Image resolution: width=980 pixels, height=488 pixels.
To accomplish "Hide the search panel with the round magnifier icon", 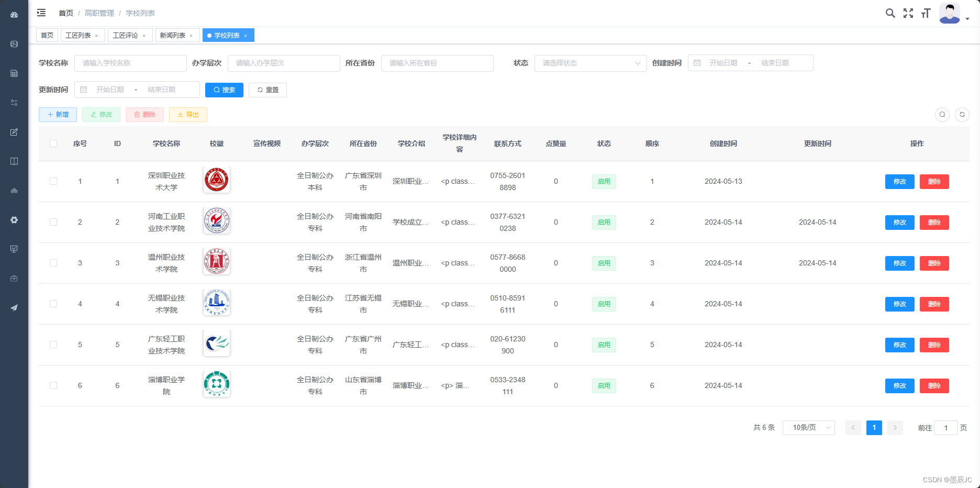I will (x=942, y=114).
